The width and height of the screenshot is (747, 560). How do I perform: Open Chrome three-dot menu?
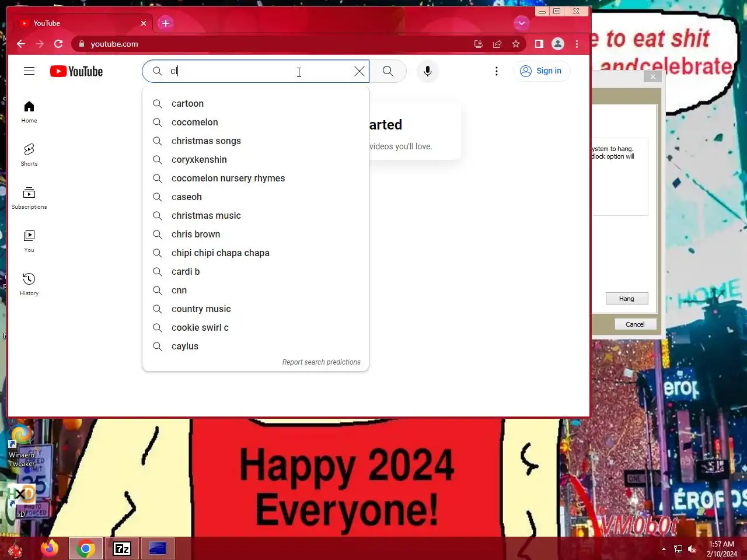click(577, 44)
